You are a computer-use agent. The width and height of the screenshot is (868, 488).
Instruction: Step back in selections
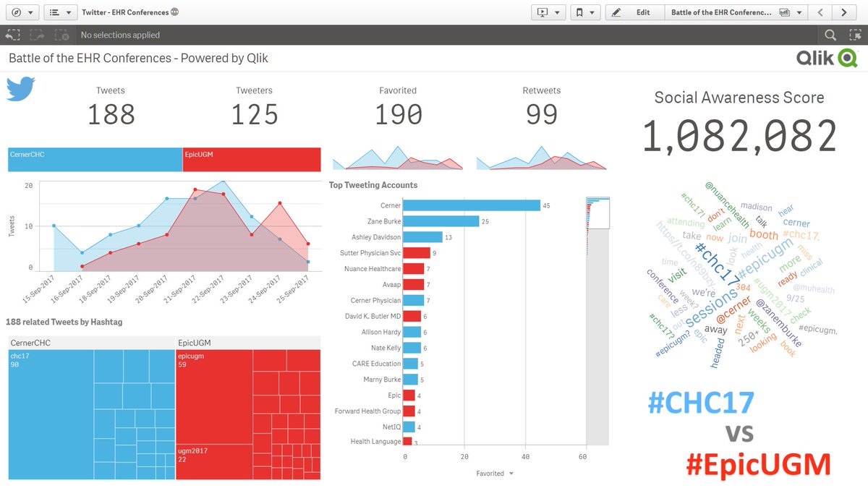[x=12, y=35]
